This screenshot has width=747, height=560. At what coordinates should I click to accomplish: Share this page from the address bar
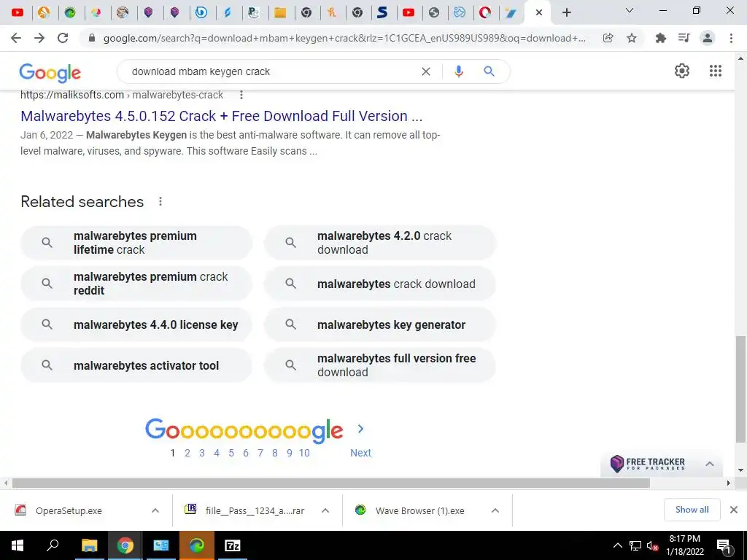pyautogui.click(x=608, y=38)
